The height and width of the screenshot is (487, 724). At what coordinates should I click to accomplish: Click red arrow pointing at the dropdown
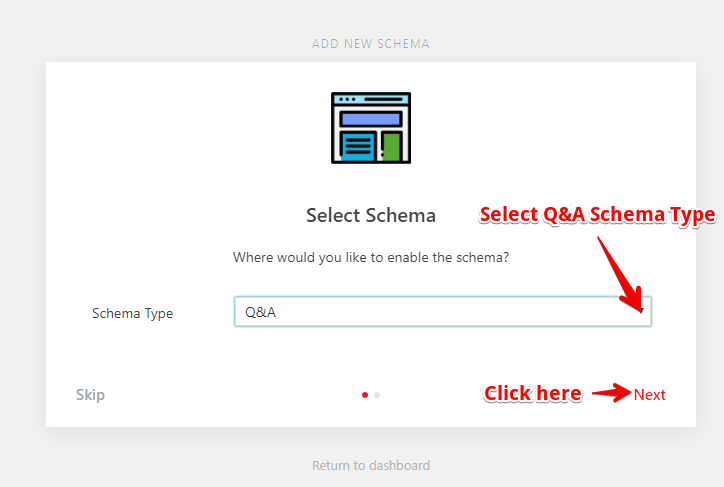(621, 274)
